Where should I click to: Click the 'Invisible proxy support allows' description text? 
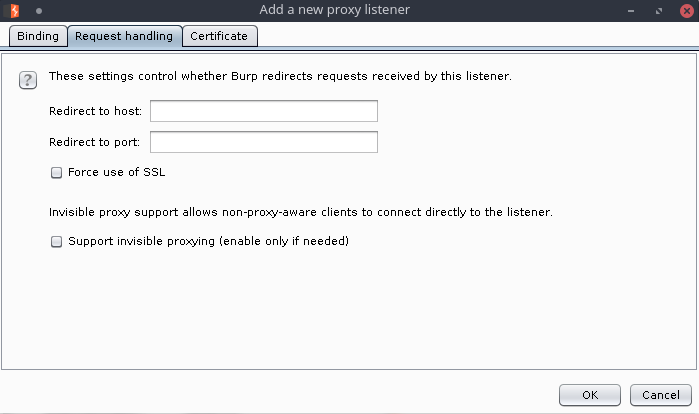pyautogui.click(x=301, y=212)
